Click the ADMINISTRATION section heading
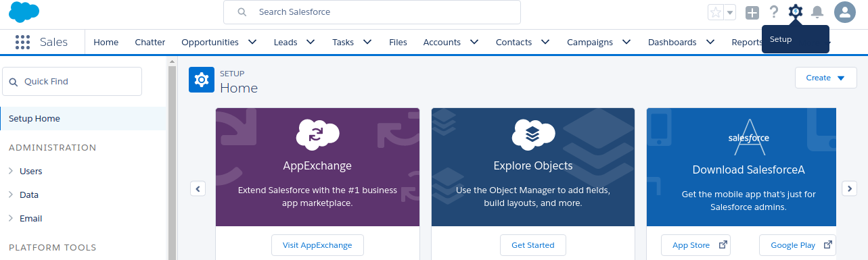868x260 pixels. point(53,147)
